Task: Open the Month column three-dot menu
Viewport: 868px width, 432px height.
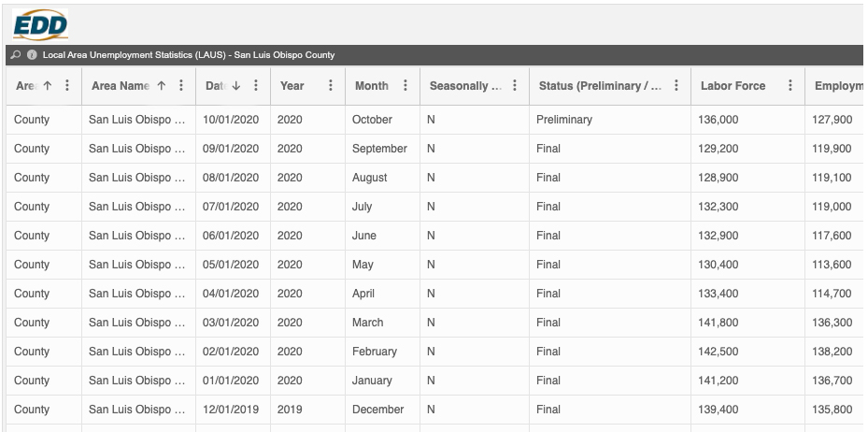Action: pos(406,86)
